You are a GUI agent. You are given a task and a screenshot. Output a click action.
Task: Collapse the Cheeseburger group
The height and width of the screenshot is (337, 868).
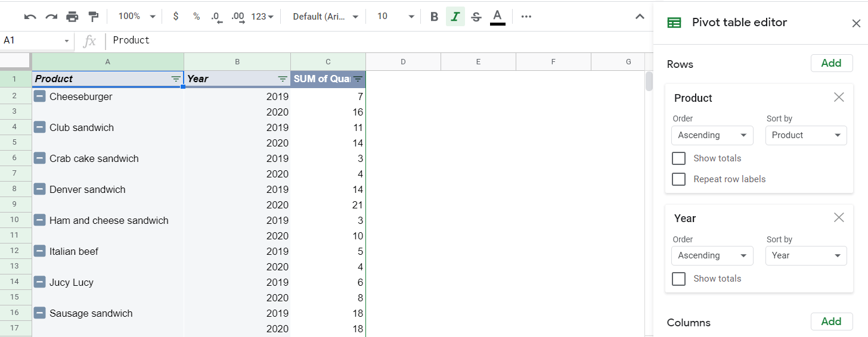point(40,96)
